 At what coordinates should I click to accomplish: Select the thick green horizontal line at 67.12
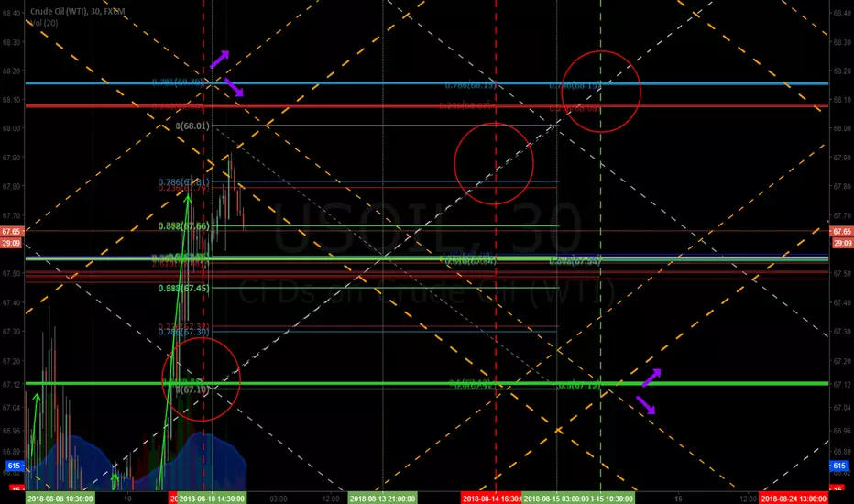[426, 384]
